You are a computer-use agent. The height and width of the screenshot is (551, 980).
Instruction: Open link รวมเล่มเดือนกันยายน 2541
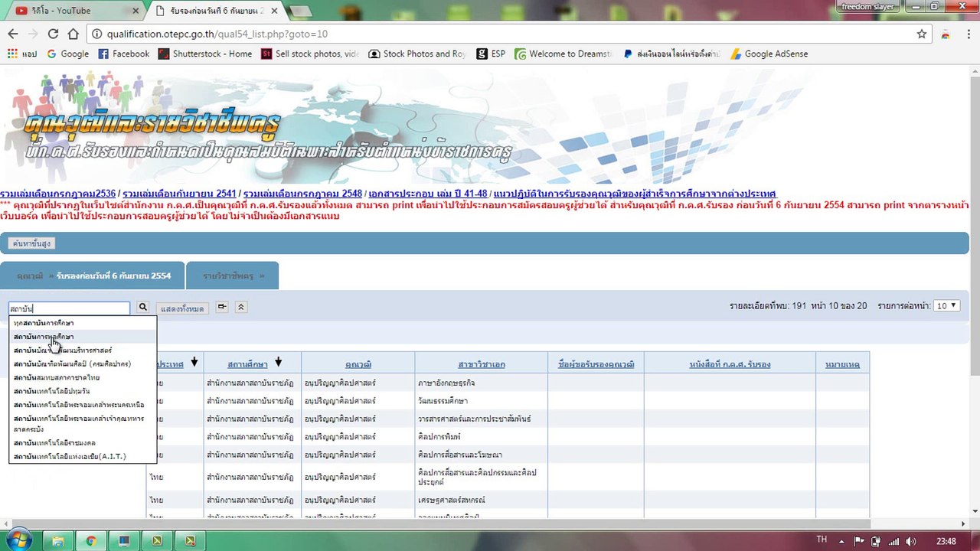[x=179, y=194]
